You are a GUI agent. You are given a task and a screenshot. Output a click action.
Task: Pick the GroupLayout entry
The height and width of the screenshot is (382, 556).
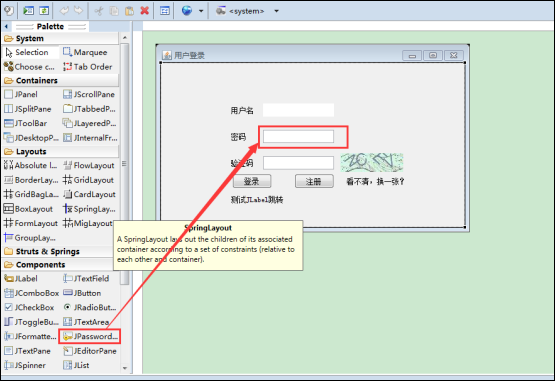(x=30, y=238)
